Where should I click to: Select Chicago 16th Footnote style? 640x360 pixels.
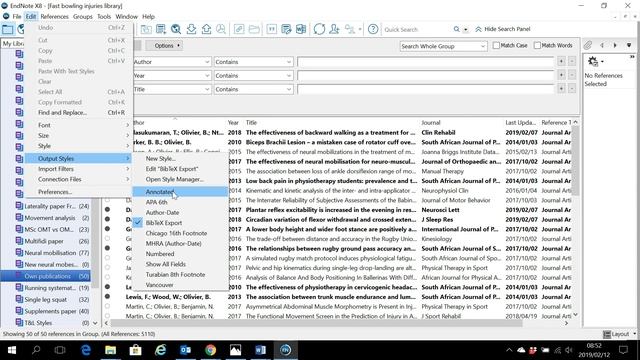click(180, 233)
